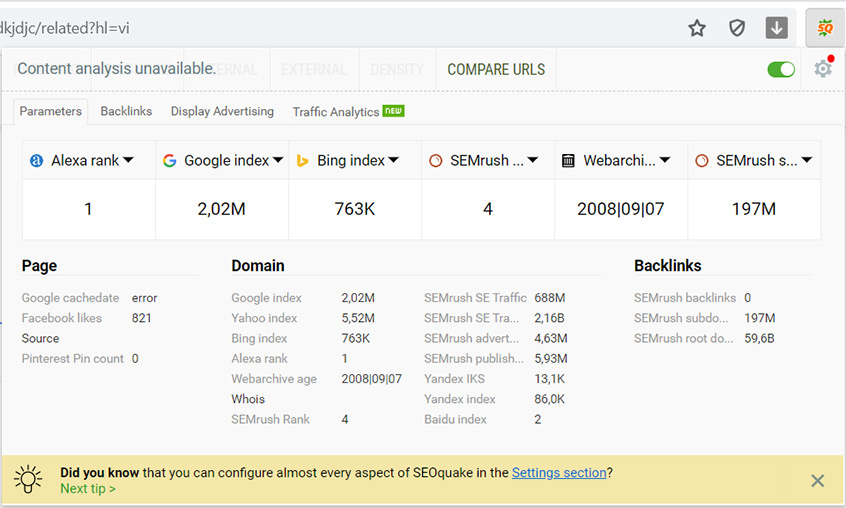This screenshot has width=846, height=508.
Task: Click the SEMrush Rank column icon
Action: [x=435, y=160]
